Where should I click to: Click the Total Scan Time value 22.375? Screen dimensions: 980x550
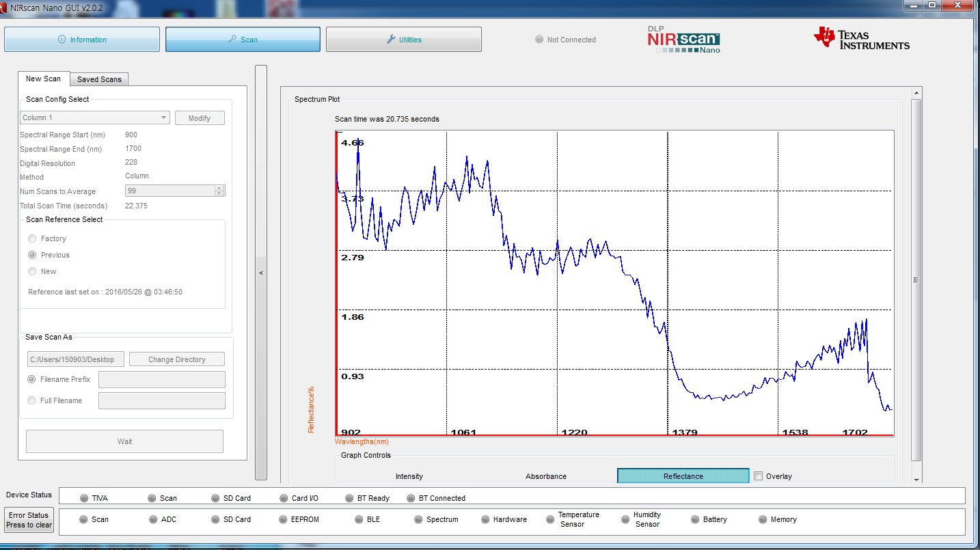(x=136, y=206)
